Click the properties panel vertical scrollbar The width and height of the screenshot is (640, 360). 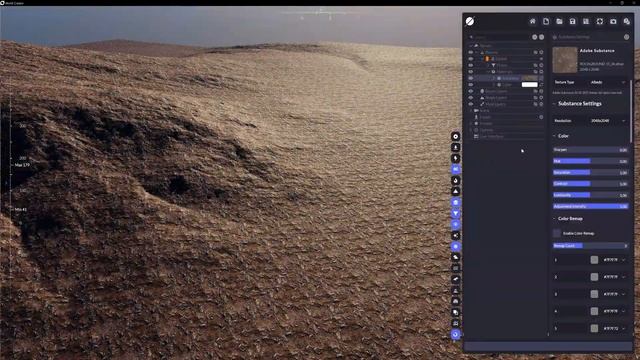tap(631, 111)
